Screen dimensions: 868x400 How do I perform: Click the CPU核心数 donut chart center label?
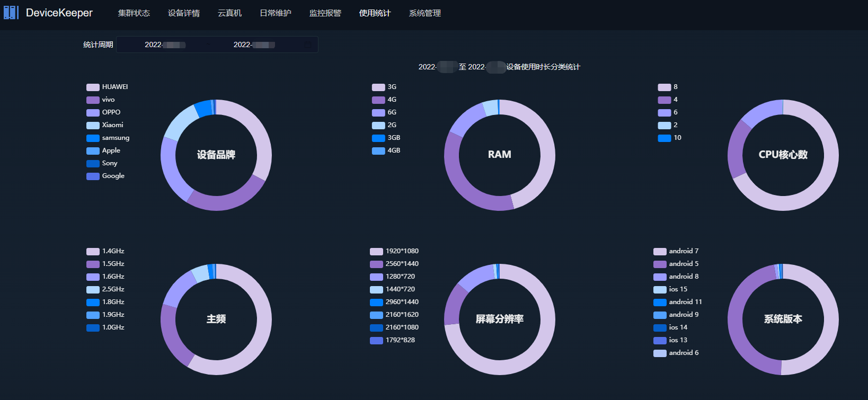[783, 155]
